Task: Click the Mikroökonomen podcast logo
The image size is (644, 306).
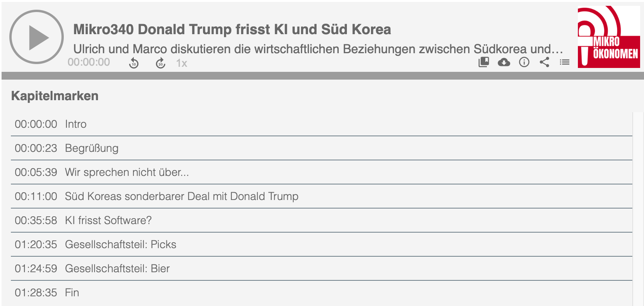Action: [609, 37]
